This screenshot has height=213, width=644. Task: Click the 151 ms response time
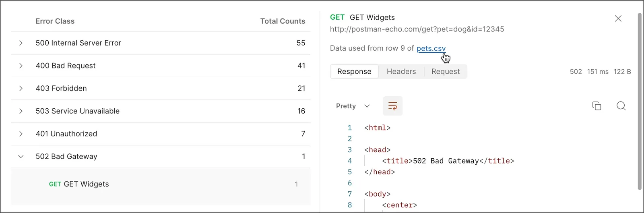[x=598, y=72]
